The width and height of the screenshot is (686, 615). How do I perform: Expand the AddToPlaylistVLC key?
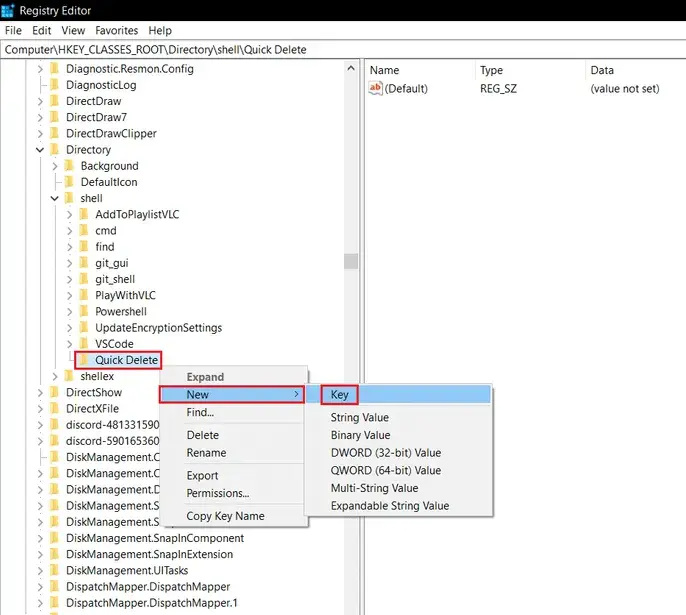click(69, 214)
